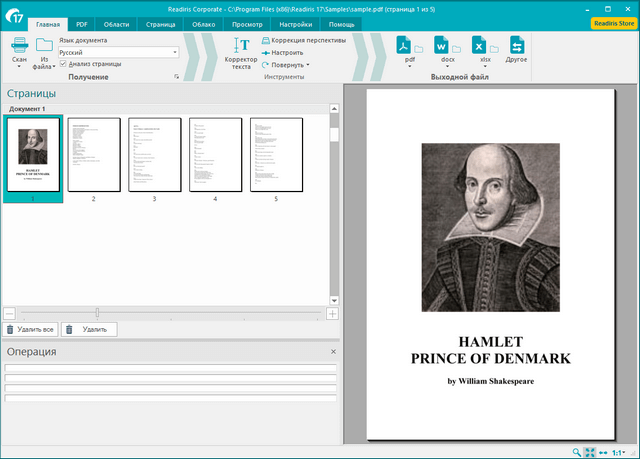The image size is (640, 459).
Task: Click the xlsx output file icon
Action: click(x=481, y=45)
